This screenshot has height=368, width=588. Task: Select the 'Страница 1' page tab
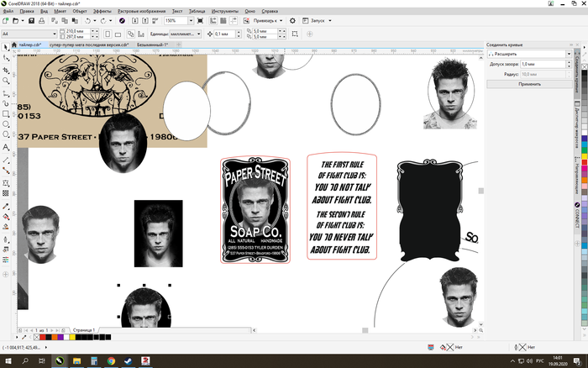tap(84, 330)
